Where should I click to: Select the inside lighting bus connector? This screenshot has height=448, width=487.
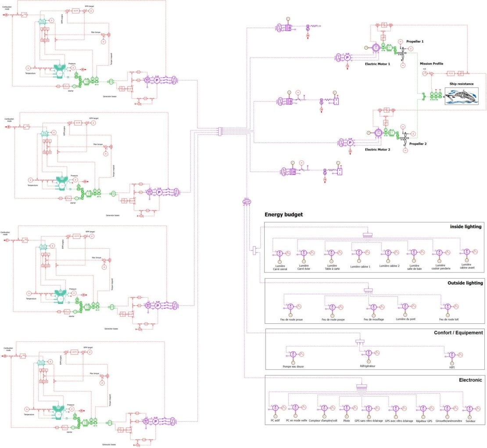[368, 236]
